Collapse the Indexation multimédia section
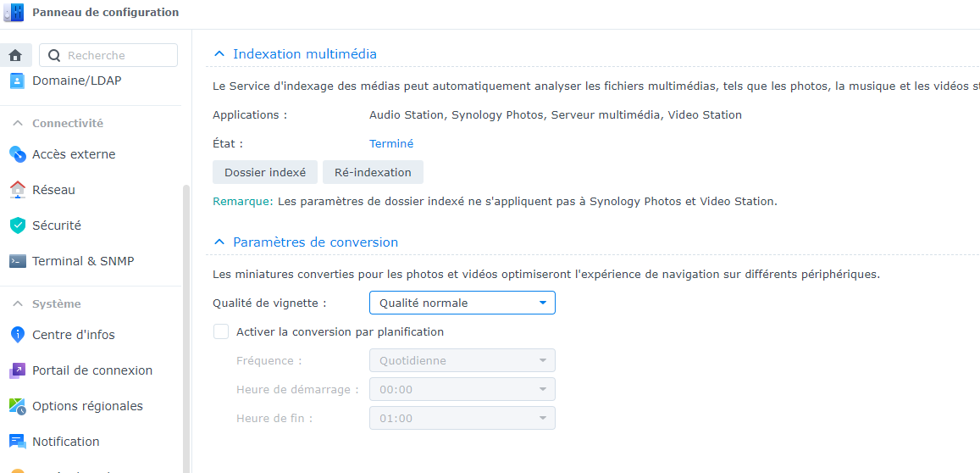 coord(219,54)
